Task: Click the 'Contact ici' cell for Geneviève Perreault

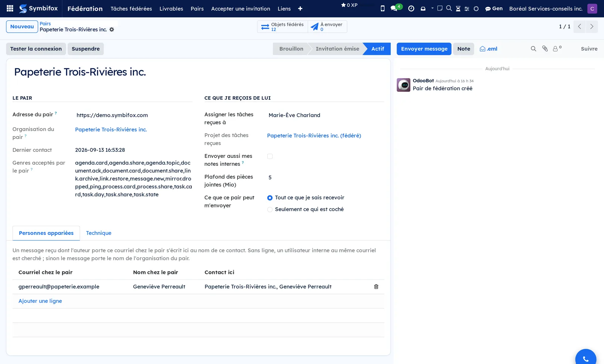Action: pos(285,287)
